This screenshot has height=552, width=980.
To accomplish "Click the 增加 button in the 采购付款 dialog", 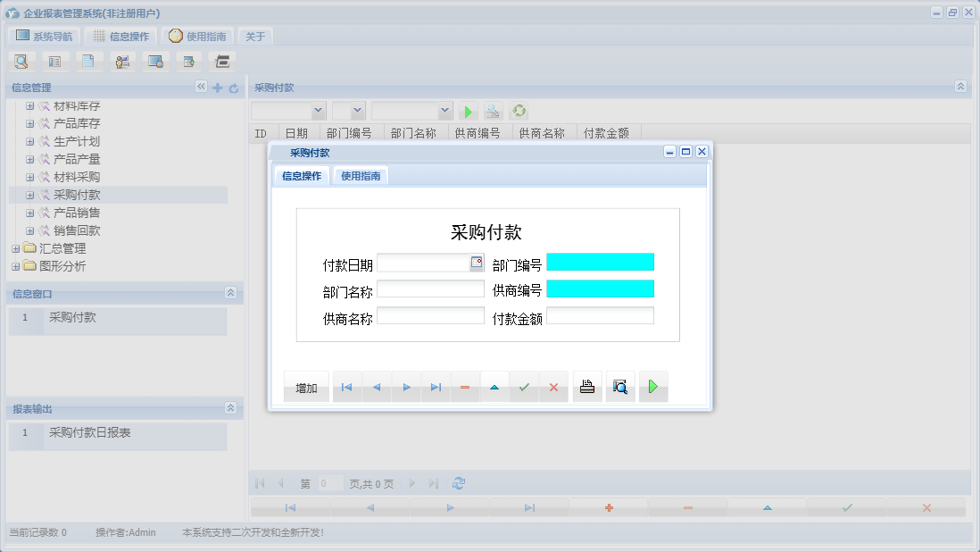I will [x=306, y=386].
